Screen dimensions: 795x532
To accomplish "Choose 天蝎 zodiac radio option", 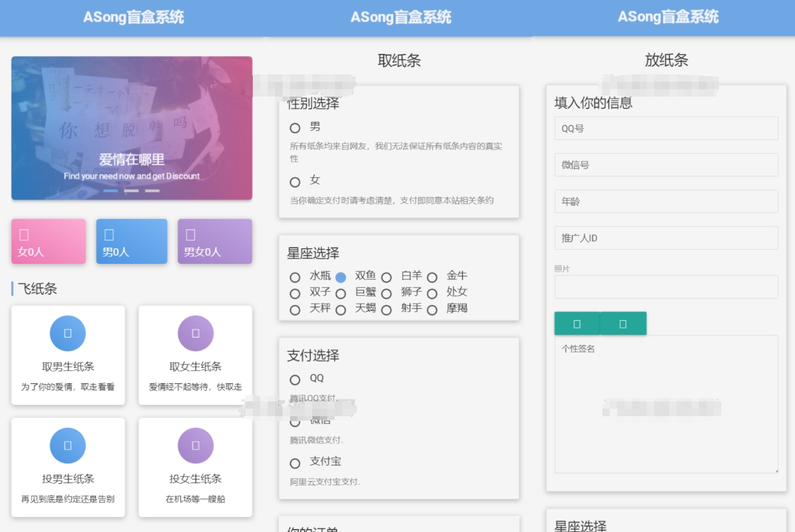I will (x=341, y=310).
